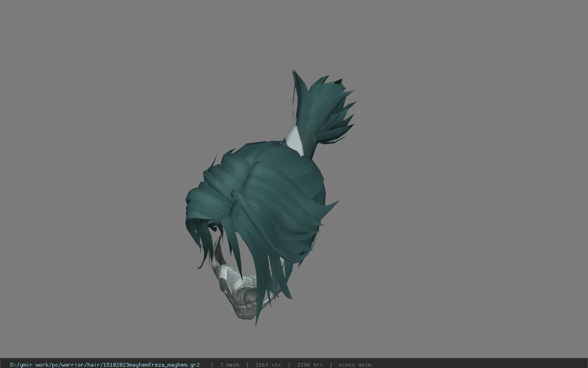
Task: Click the "2296 tri" triangle count
Action: (310, 365)
